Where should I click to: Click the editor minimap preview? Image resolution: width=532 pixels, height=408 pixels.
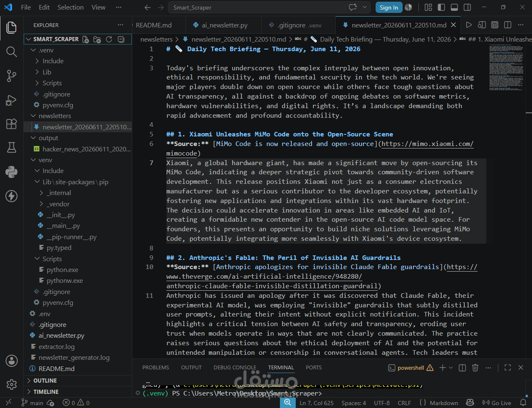506,68
